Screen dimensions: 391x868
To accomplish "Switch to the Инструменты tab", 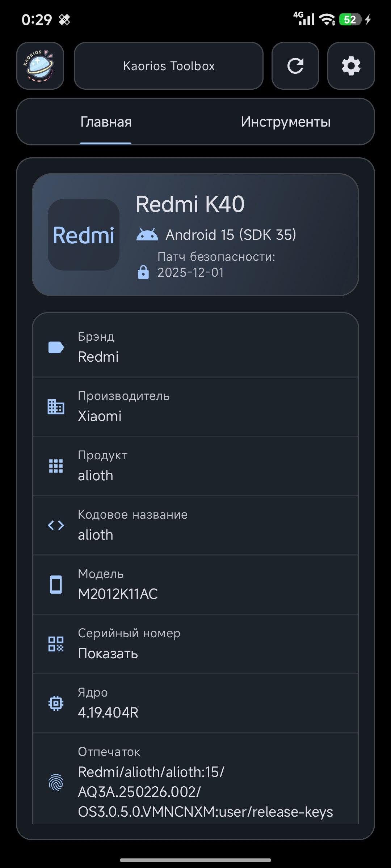I will point(285,122).
